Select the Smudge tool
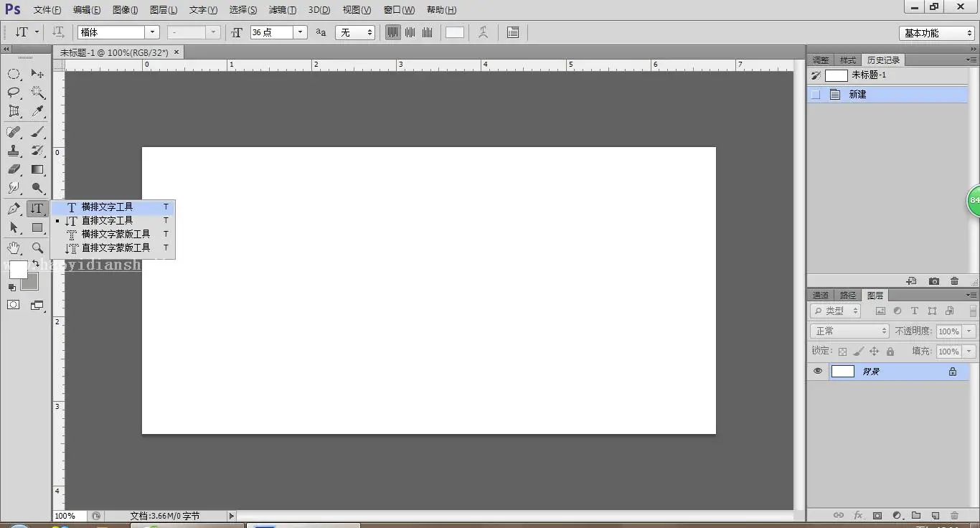The image size is (980, 528). pos(14,188)
